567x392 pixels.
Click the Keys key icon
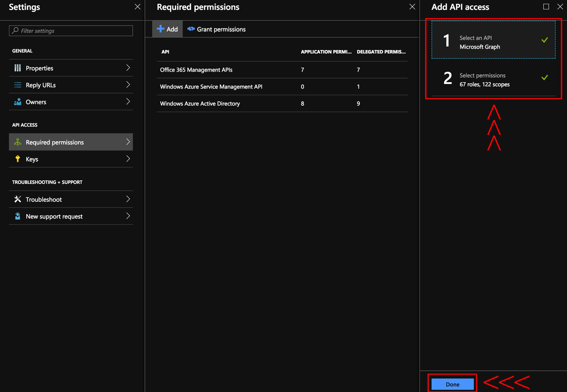pyautogui.click(x=18, y=159)
